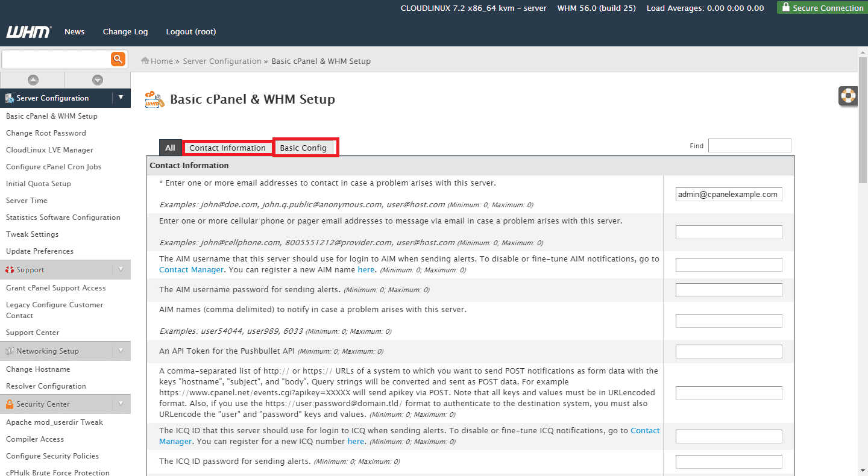Click the Security Center padlock icon
Image resolution: width=868 pixels, height=476 pixels.
click(10, 404)
